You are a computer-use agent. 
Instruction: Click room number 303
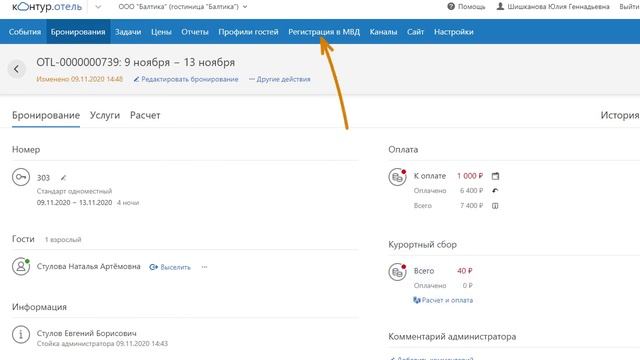pos(43,178)
